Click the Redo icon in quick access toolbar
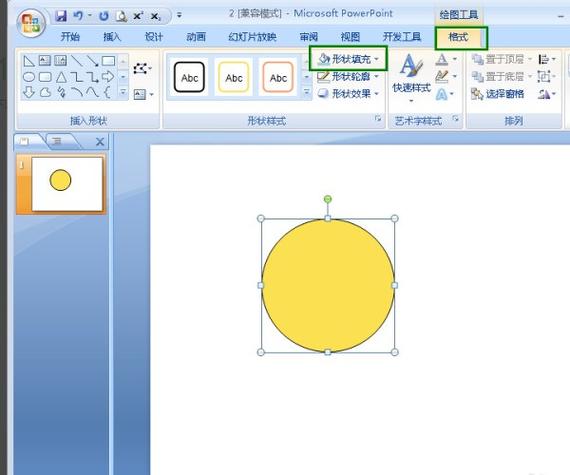 [x=104, y=16]
